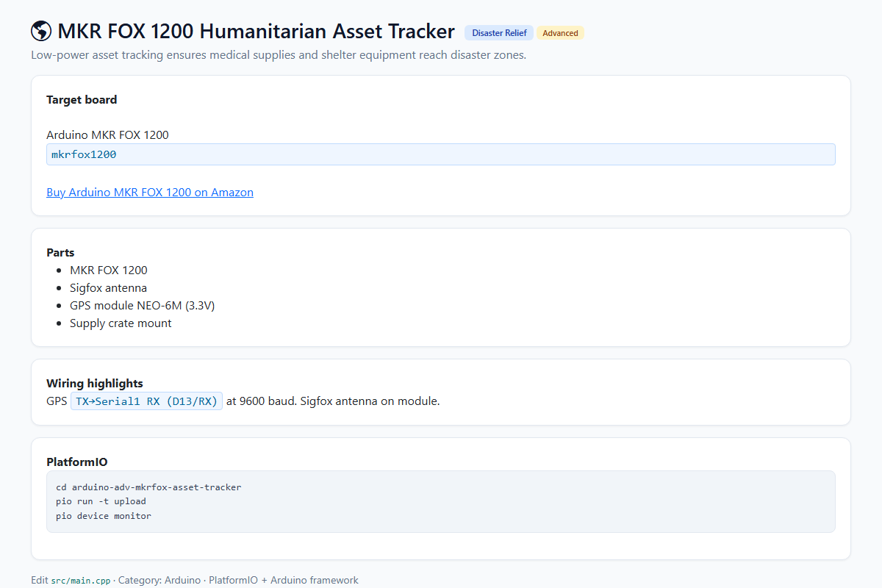Click the 'Parts' heading
This screenshot has width=882, height=588.
pos(60,253)
